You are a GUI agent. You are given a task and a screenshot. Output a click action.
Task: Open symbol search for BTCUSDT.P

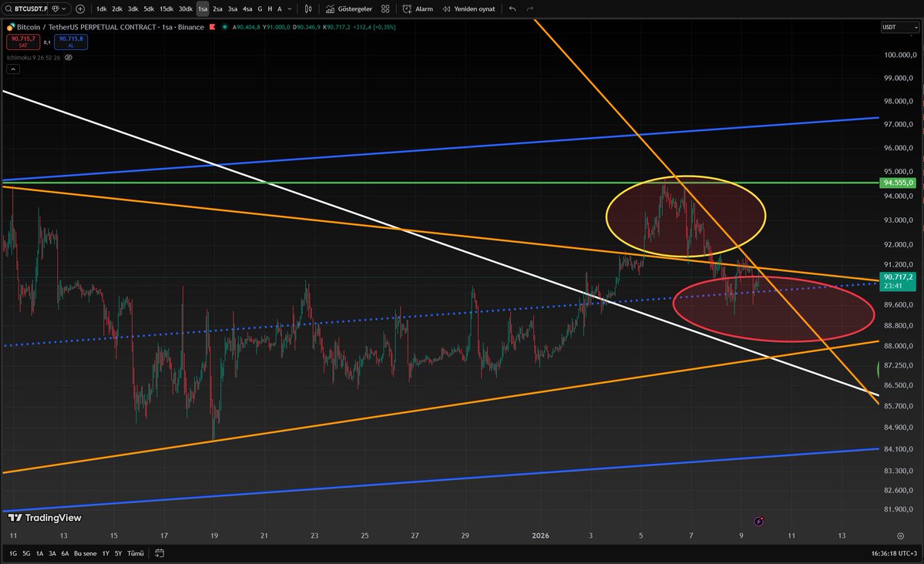pos(26,8)
